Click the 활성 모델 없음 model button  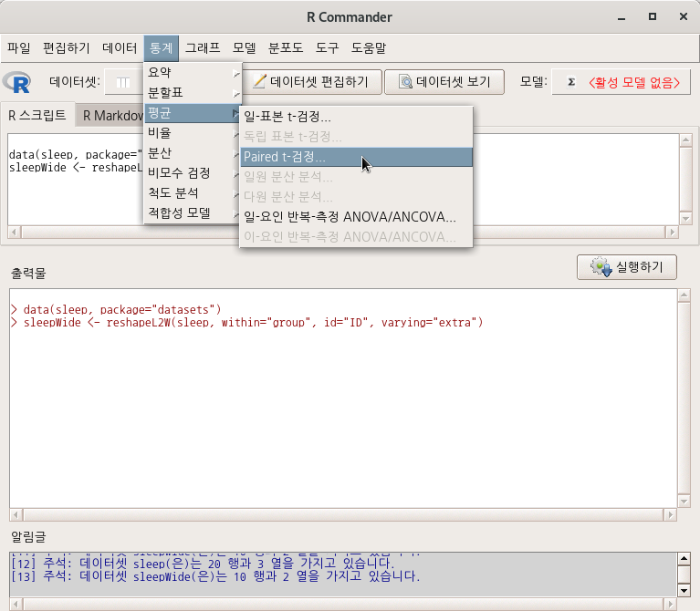(621, 82)
